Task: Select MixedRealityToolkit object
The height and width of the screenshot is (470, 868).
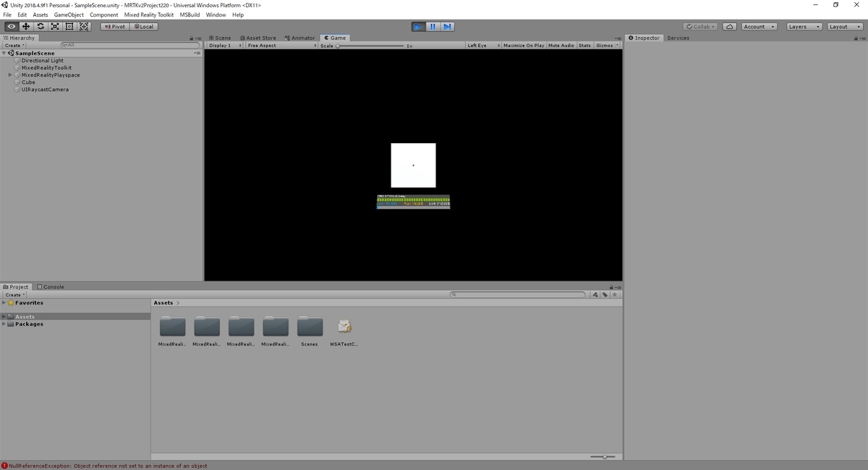Action: tap(46, 68)
